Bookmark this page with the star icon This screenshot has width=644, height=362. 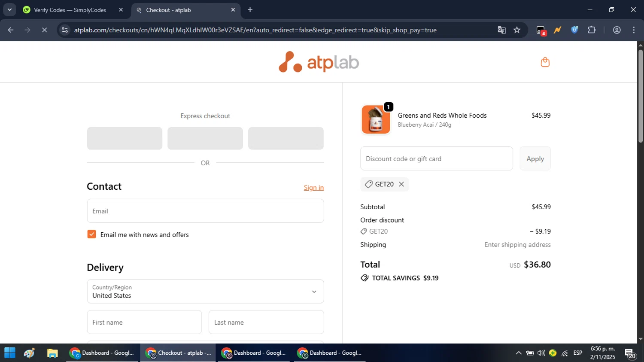pos(517,30)
